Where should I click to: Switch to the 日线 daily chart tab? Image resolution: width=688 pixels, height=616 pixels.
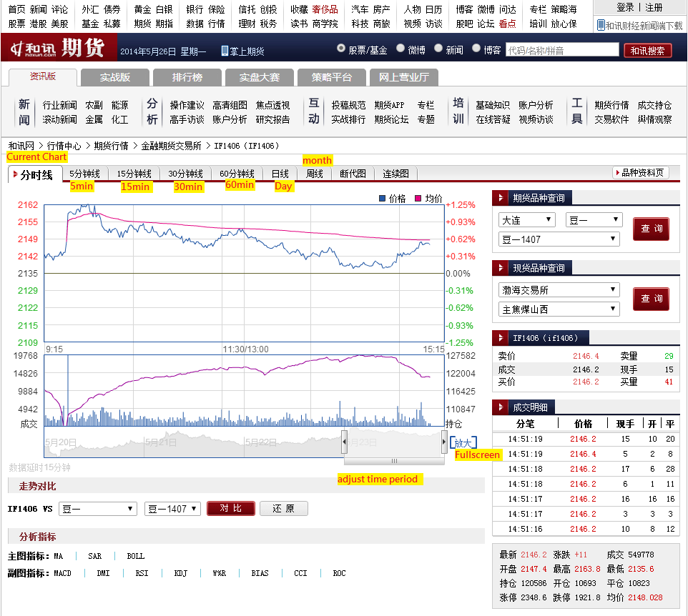point(280,174)
